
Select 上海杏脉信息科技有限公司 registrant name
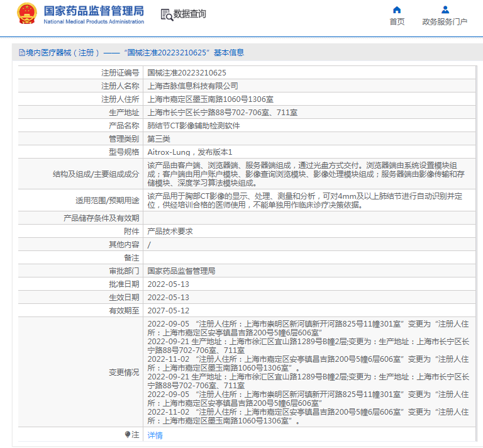(x=192, y=86)
